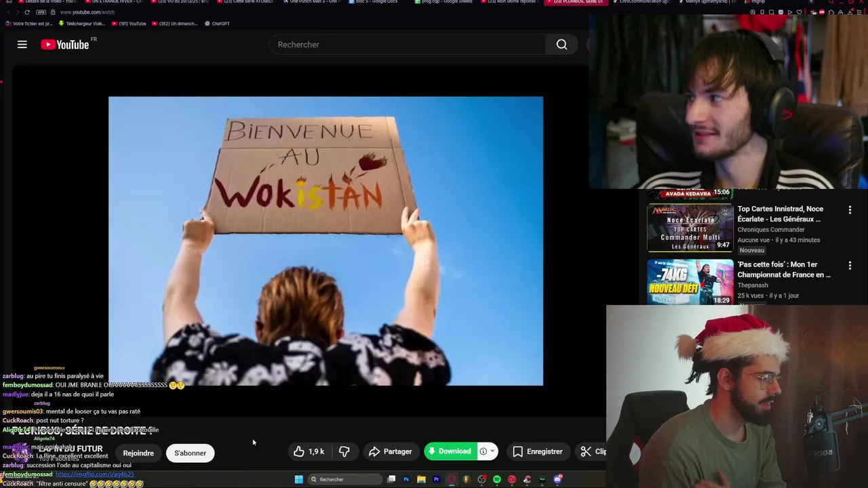
Task: Click the magnifier search button
Action: tap(561, 45)
